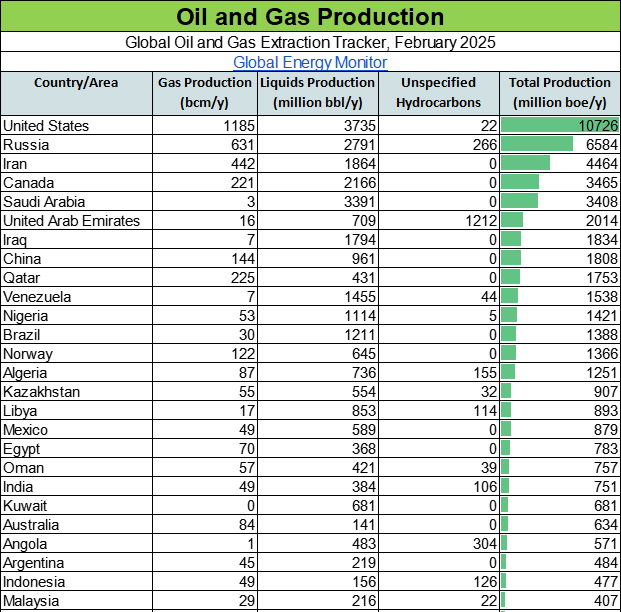Click the Indonesia country cell
This screenshot has height=612, width=621.
pyautogui.click(x=76, y=582)
